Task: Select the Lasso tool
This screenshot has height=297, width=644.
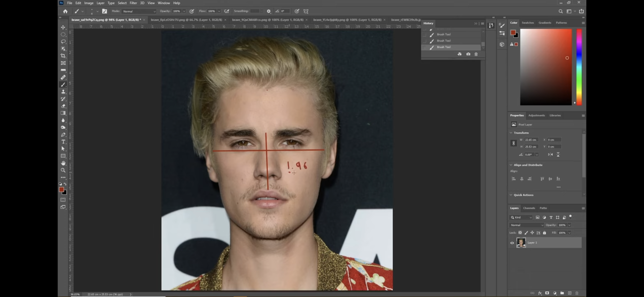Action: point(63,41)
